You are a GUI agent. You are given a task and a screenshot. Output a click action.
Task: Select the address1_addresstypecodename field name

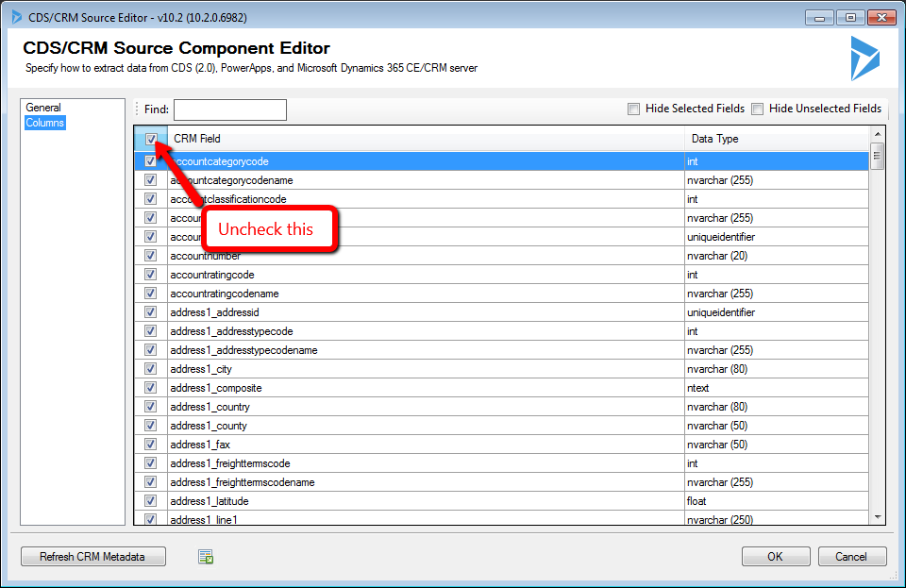243,350
